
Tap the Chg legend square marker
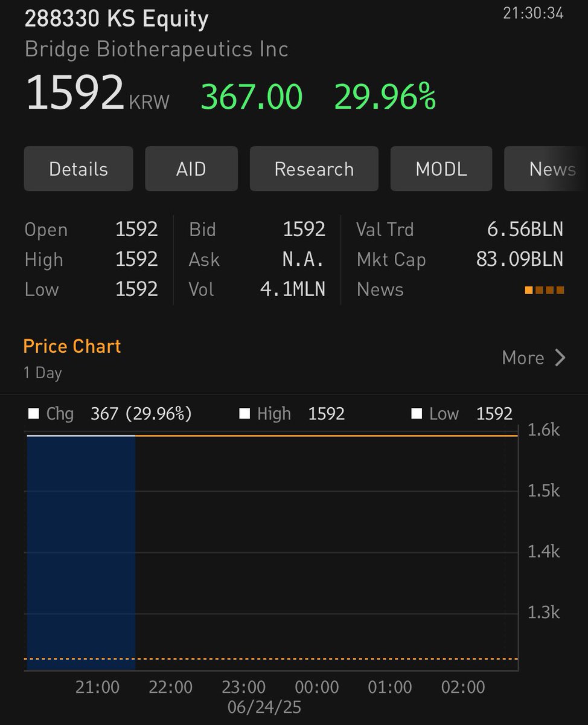point(33,414)
